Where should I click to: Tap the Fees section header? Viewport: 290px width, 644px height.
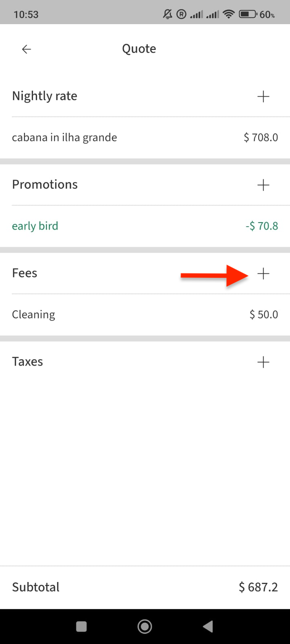(25, 273)
